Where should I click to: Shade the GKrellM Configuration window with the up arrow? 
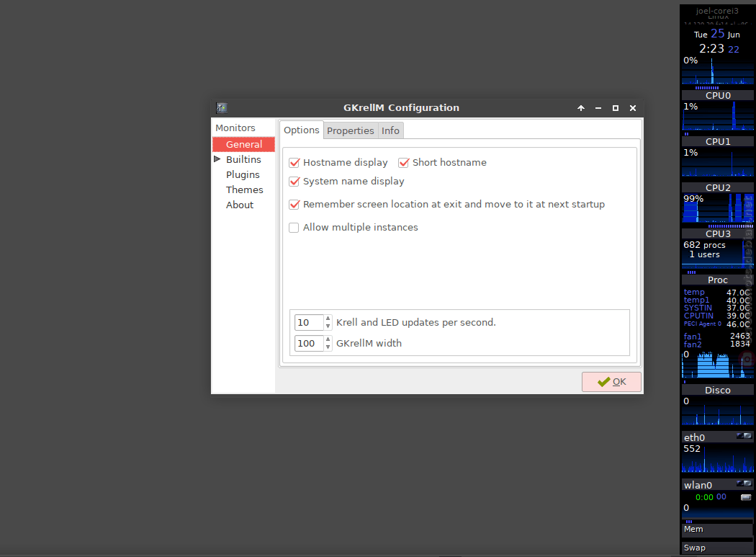(x=581, y=108)
